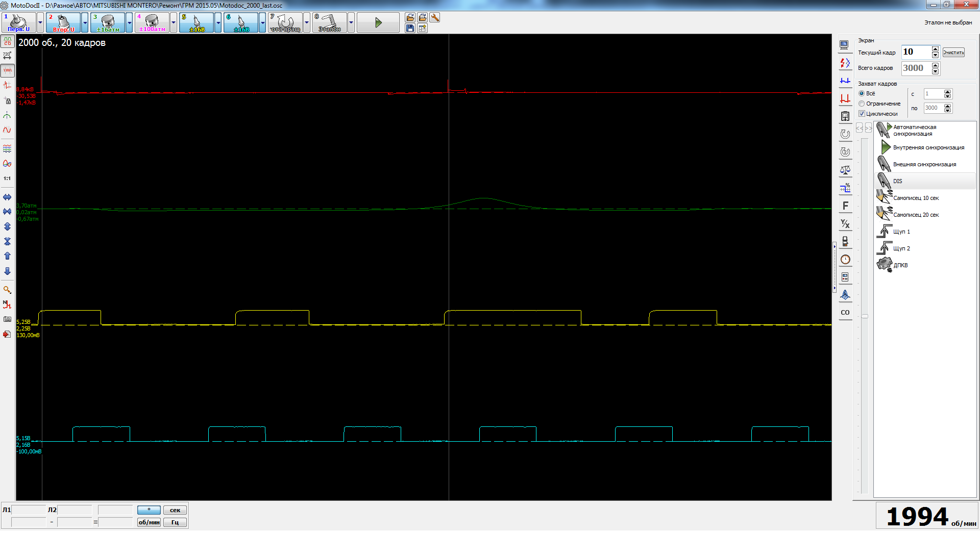Screen dimensions: 980x559
Task: Click the wrench settings icon
Action: [435, 18]
